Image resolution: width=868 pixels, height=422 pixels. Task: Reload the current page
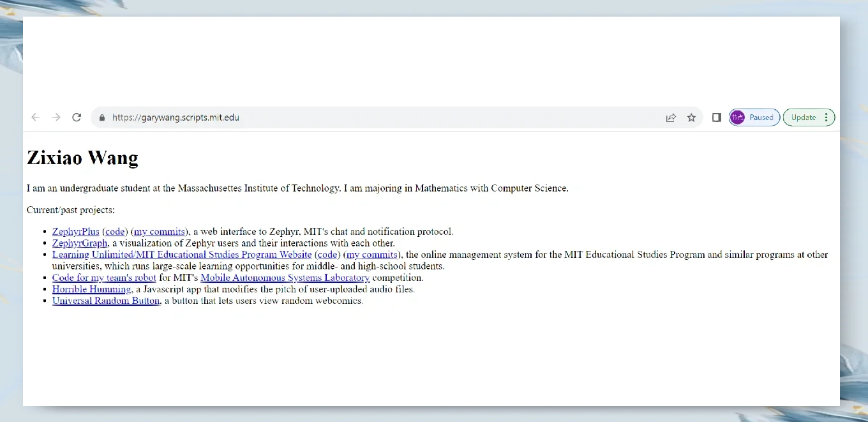click(77, 117)
